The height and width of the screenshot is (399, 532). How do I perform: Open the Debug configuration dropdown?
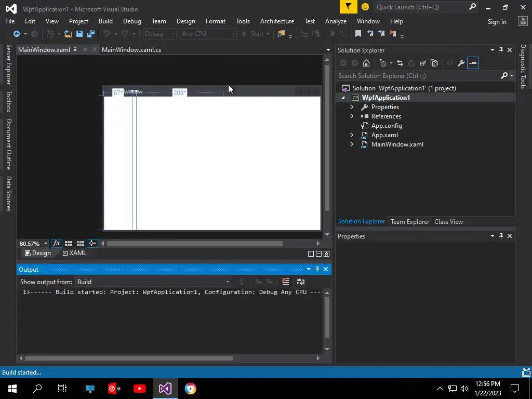coord(159,34)
